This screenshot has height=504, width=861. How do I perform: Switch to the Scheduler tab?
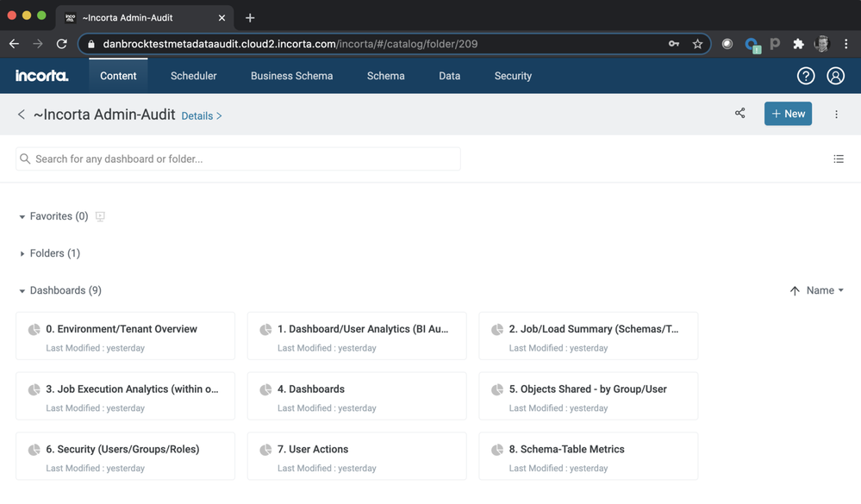[x=193, y=76]
